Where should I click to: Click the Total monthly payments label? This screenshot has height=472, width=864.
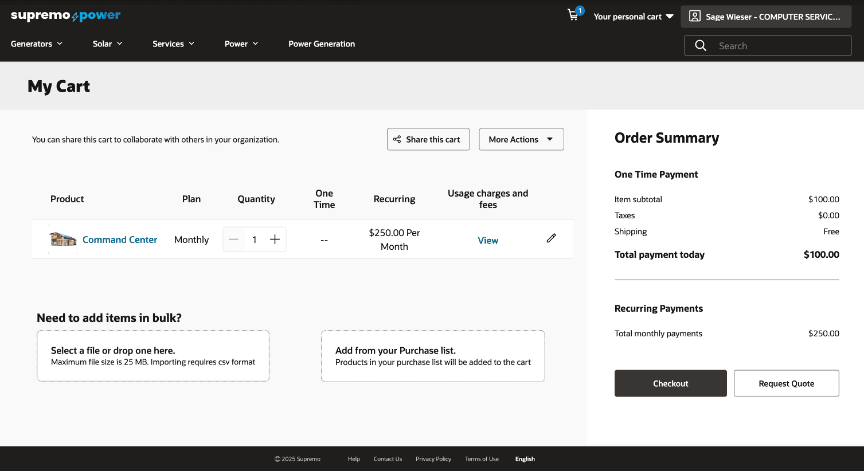click(x=658, y=333)
